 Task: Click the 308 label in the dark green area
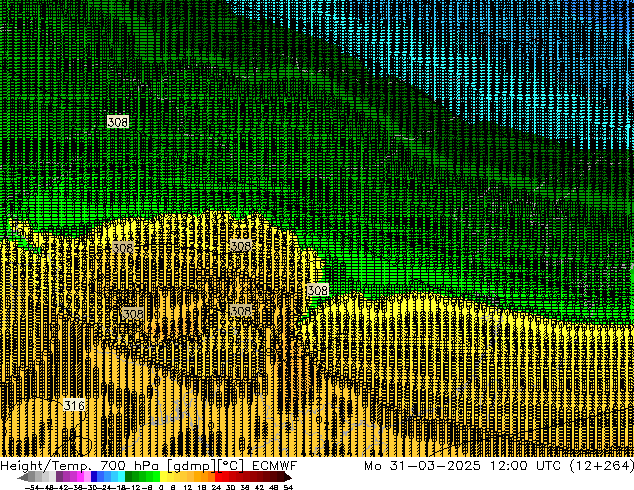[x=118, y=121]
